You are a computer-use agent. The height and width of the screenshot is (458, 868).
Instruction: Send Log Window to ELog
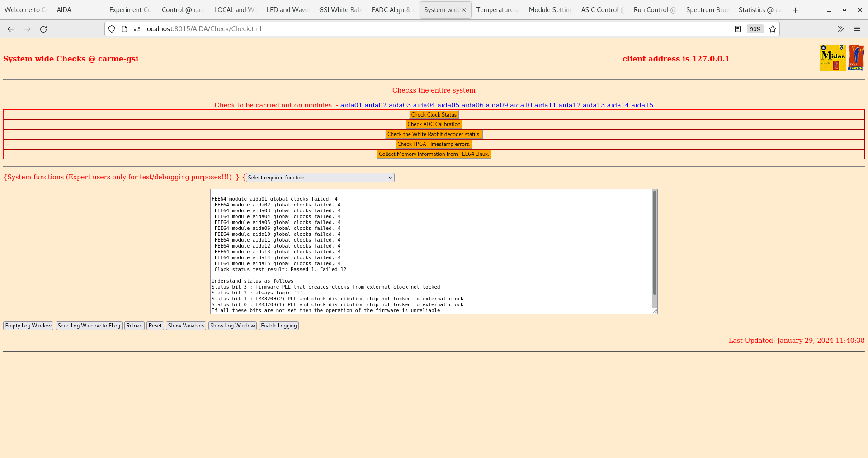click(x=89, y=325)
